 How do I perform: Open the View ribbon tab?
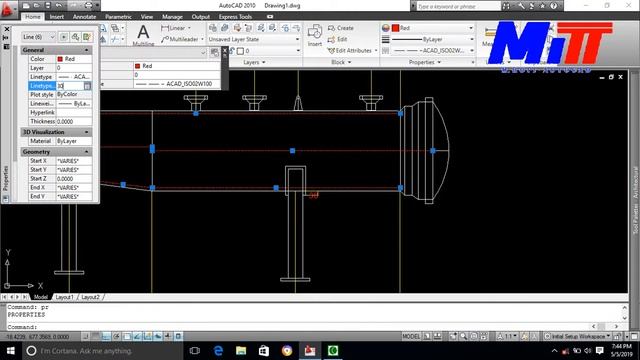(147, 17)
